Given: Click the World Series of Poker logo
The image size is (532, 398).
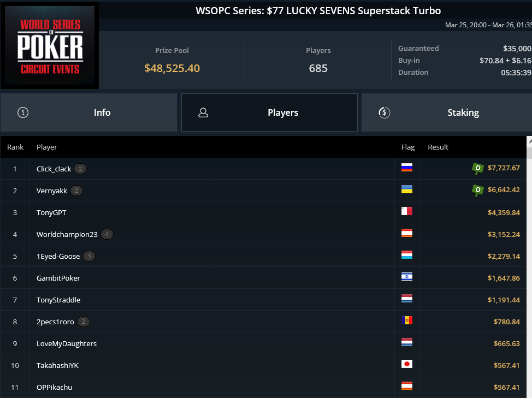Looking at the screenshot, I should click(50, 45).
